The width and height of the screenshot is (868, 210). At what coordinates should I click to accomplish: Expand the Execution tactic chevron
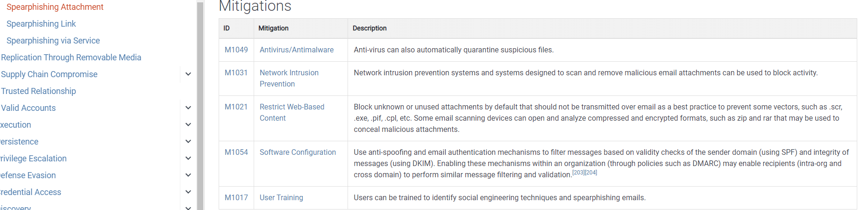(188, 124)
